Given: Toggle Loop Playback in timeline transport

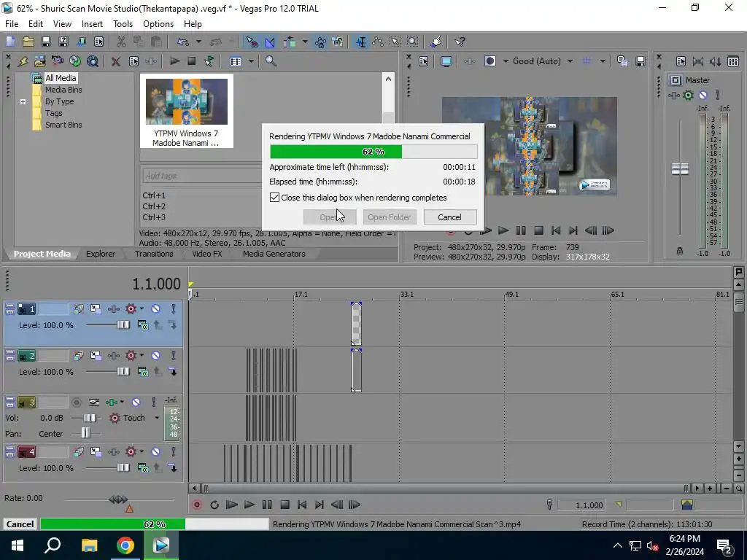Looking at the screenshot, I should 214,505.
